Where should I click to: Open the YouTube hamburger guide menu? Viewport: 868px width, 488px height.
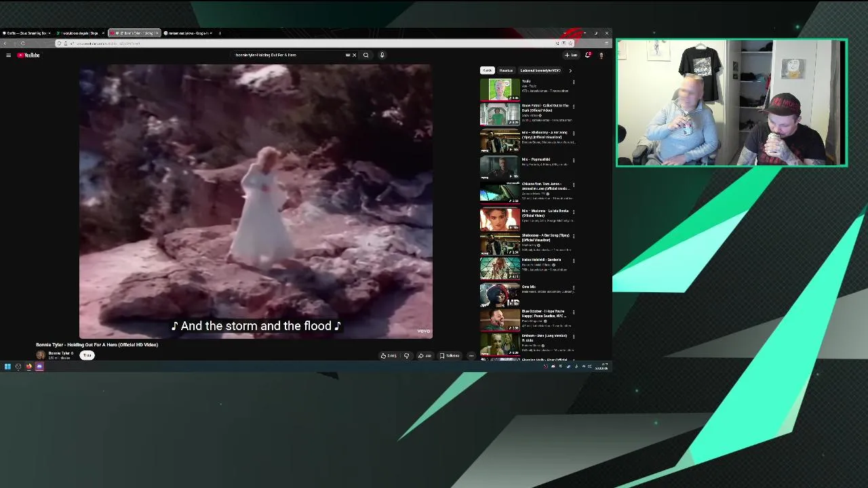[x=8, y=55]
